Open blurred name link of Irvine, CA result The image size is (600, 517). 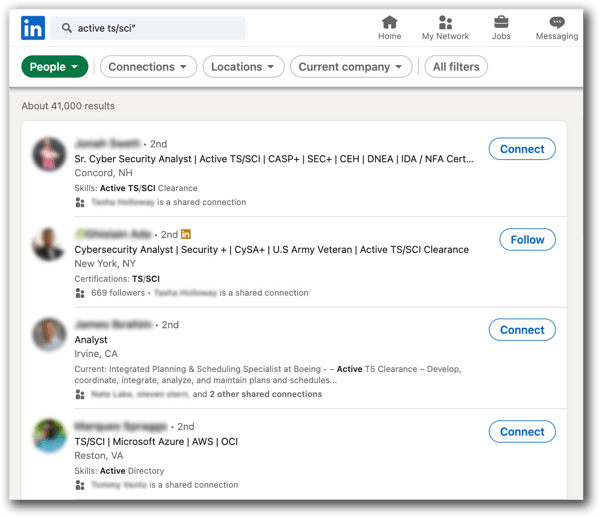(x=113, y=325)
